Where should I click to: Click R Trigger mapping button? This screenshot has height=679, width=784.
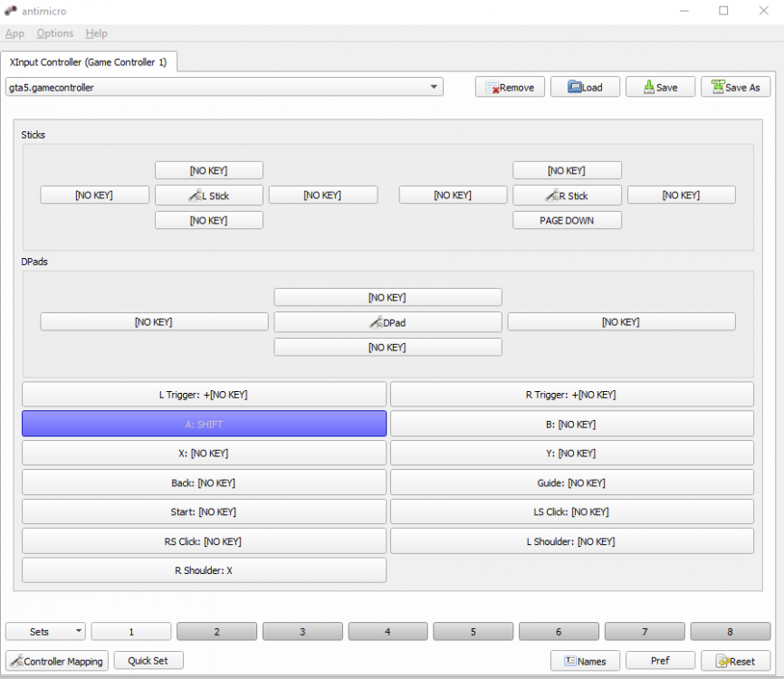(x=571, y=395)
